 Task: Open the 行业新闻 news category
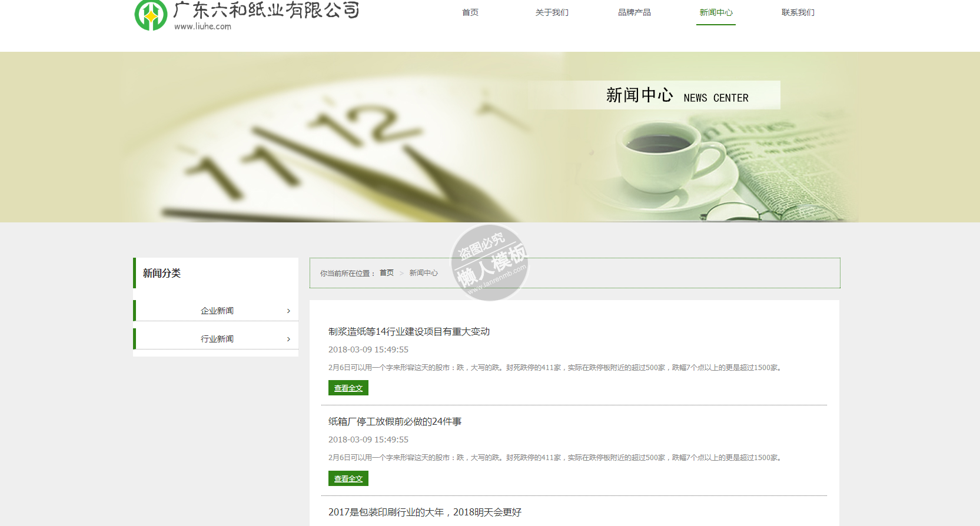point(217,339)
